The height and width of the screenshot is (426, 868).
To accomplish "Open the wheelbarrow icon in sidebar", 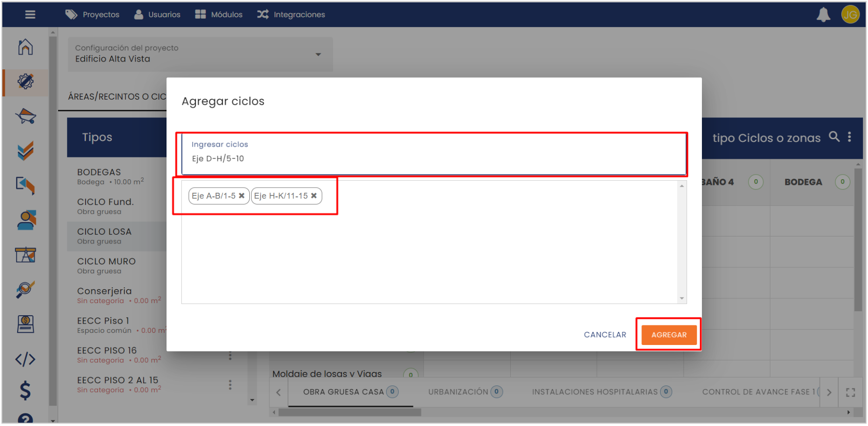I will pos(26,116).
